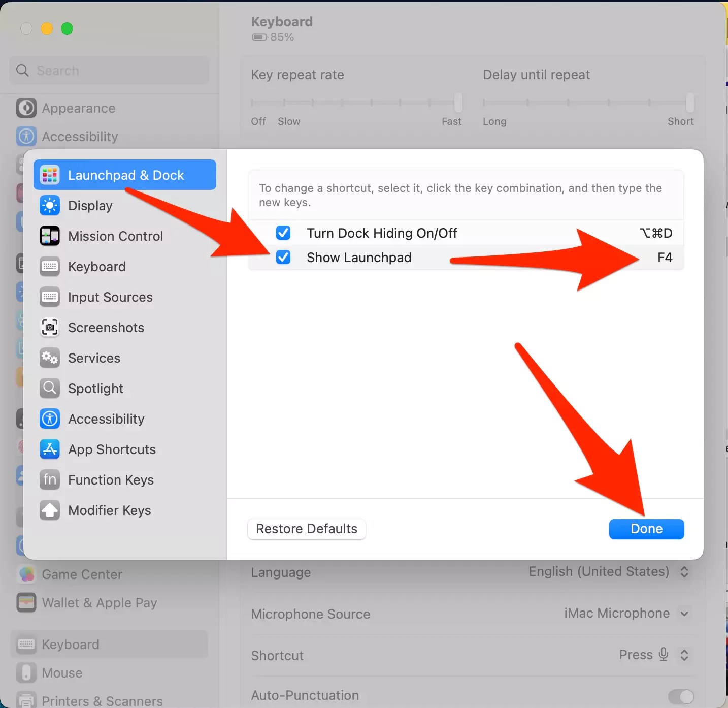Select the Function Keys section
728x708 pixels.
point(111,479)
